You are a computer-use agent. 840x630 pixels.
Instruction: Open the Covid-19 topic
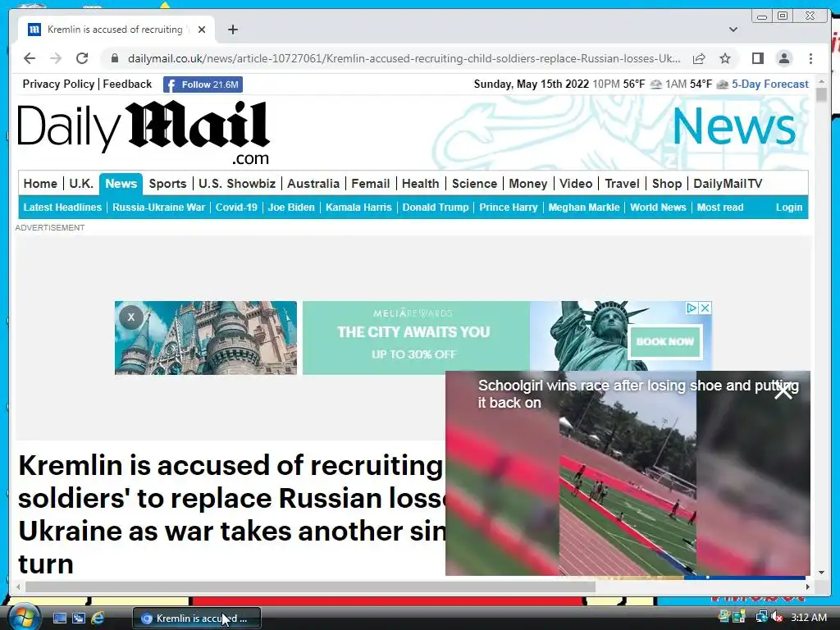tap(236, 208)
